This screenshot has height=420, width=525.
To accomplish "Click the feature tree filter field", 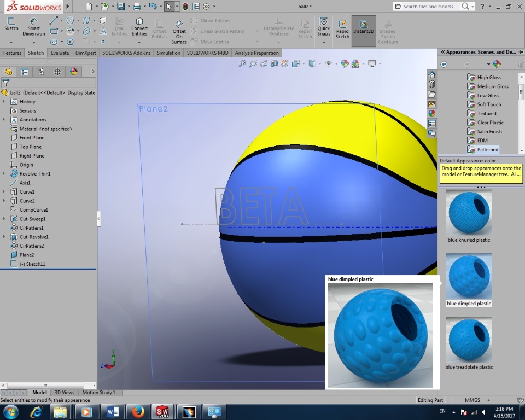I will [49, 83].
